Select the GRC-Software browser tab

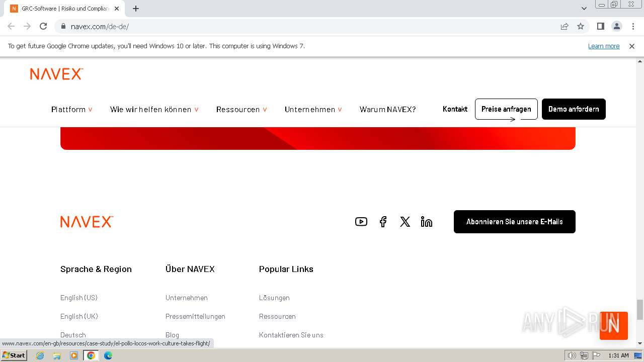coord(65,9)
